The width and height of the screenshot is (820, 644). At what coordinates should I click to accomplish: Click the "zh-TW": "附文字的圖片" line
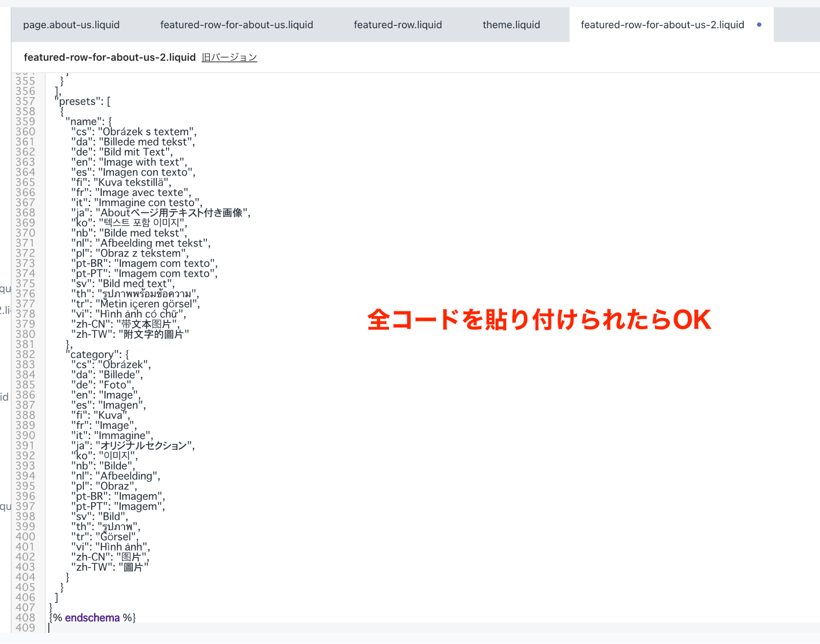click(130, 335)
